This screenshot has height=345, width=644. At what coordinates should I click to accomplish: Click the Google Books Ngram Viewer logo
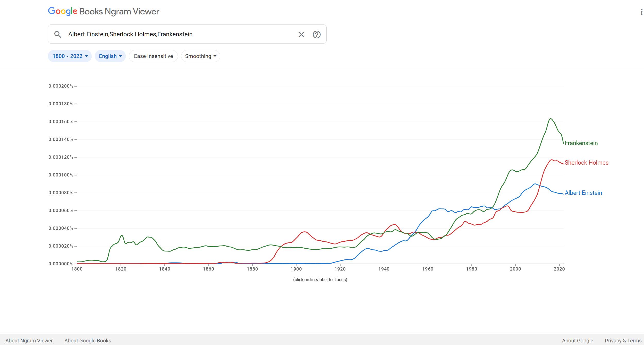(104, 11)
